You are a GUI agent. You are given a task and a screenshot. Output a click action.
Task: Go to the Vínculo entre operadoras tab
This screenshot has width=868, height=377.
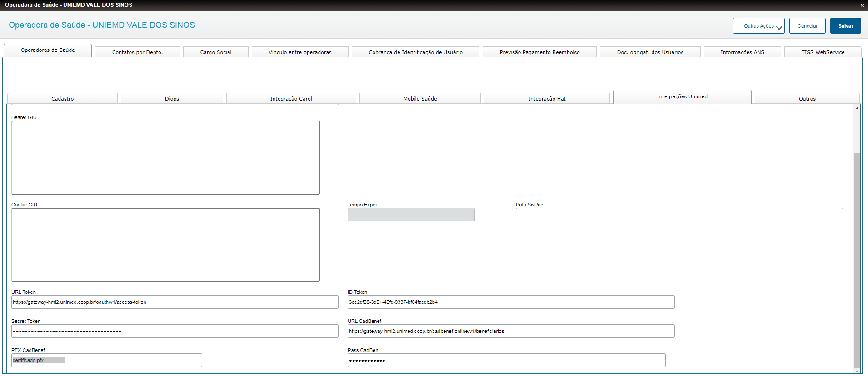[x=300, y=52]
